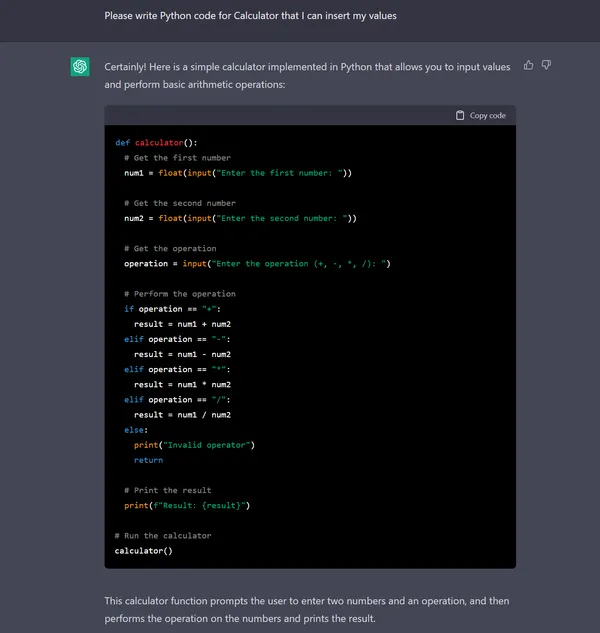Click the intro sentence starting 'Certainly! Here is'

pyautogui.click(x=307, y=75)
